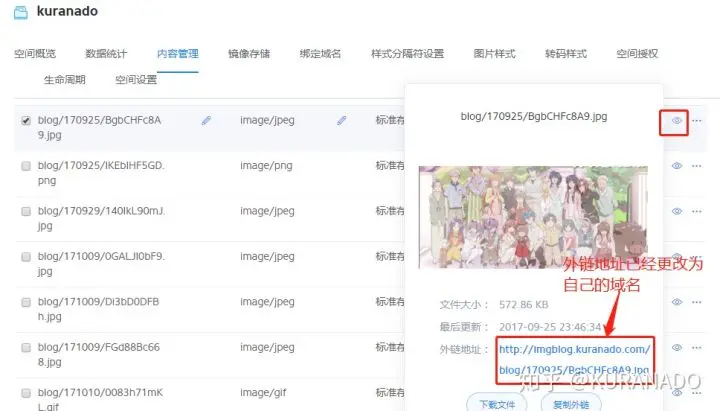Uncheck the BgbCHFc8A9.jpg checkbox
This screenshot has height=411, width=720.
(x=26, y=121)
